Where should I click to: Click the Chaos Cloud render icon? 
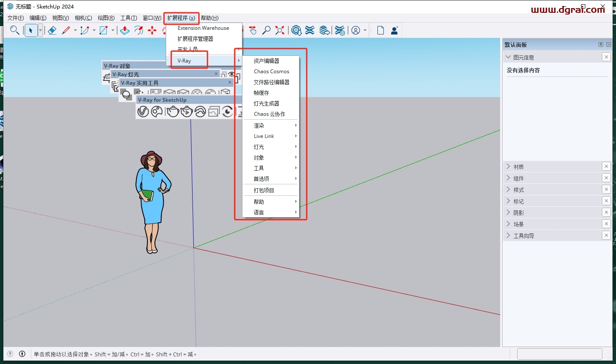[x=200, y=112]
